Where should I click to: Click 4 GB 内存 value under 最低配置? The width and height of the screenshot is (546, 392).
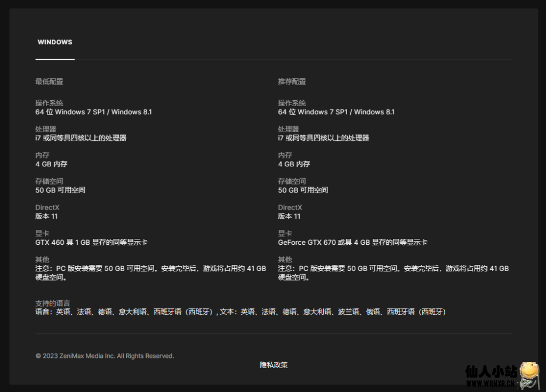tap(51, 164)
